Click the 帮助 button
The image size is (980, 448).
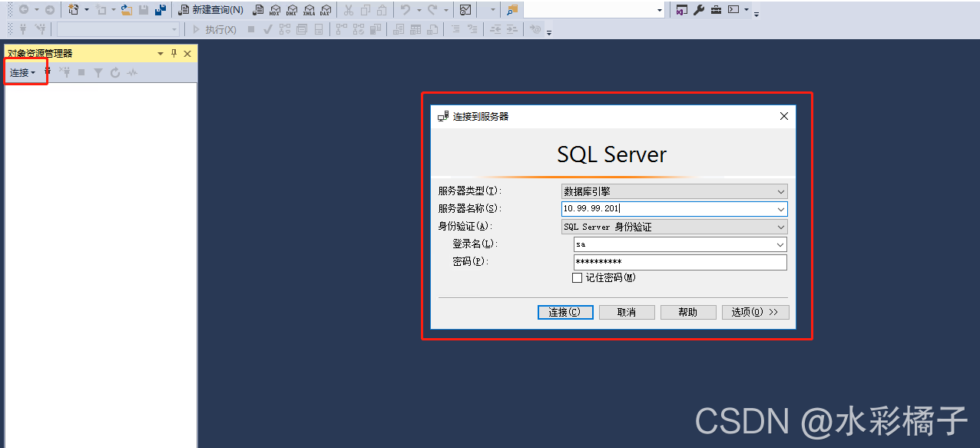click(x=688, y=312)
